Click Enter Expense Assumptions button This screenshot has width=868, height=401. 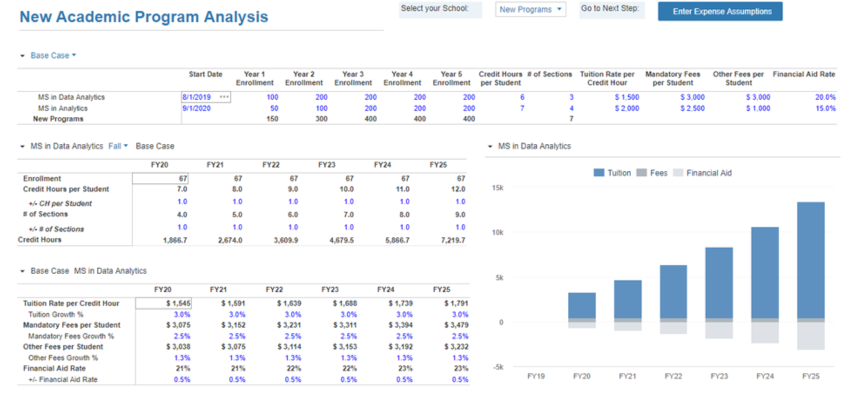pos(720,11)
